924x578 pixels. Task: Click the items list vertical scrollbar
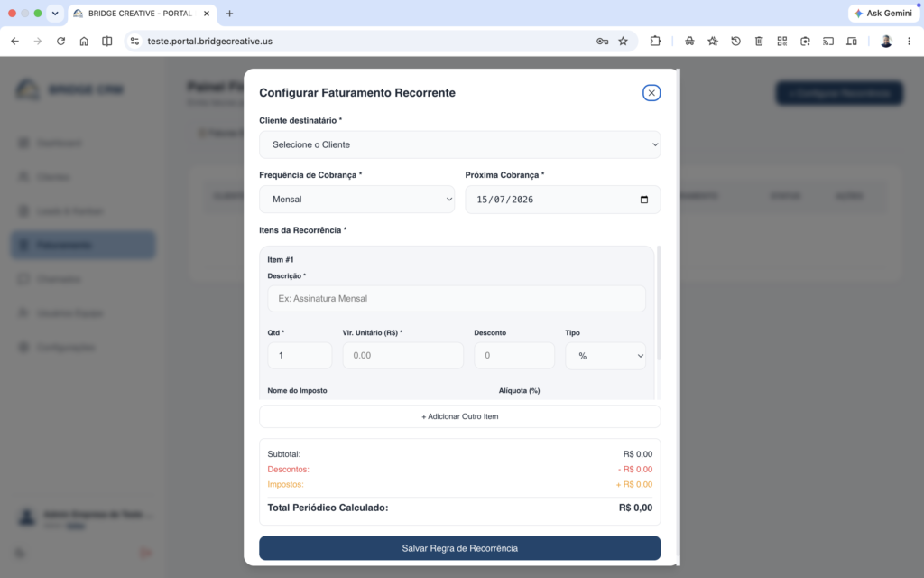pyautogui.click(x=658, y=303)
